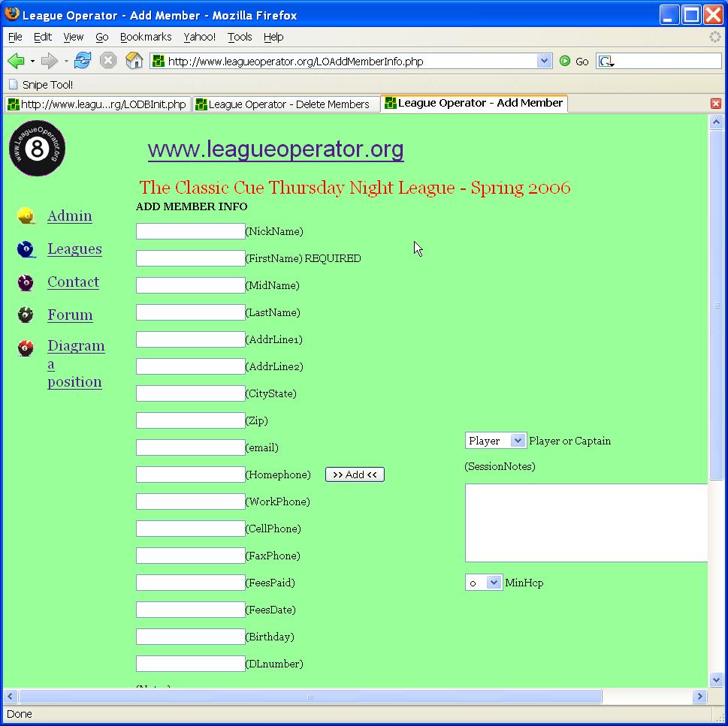The width and height of the screenshot is (728, 726).
Task: Click the vertical scrollbar down arrow
Action: pyautogui.click(x=716, y=679)
